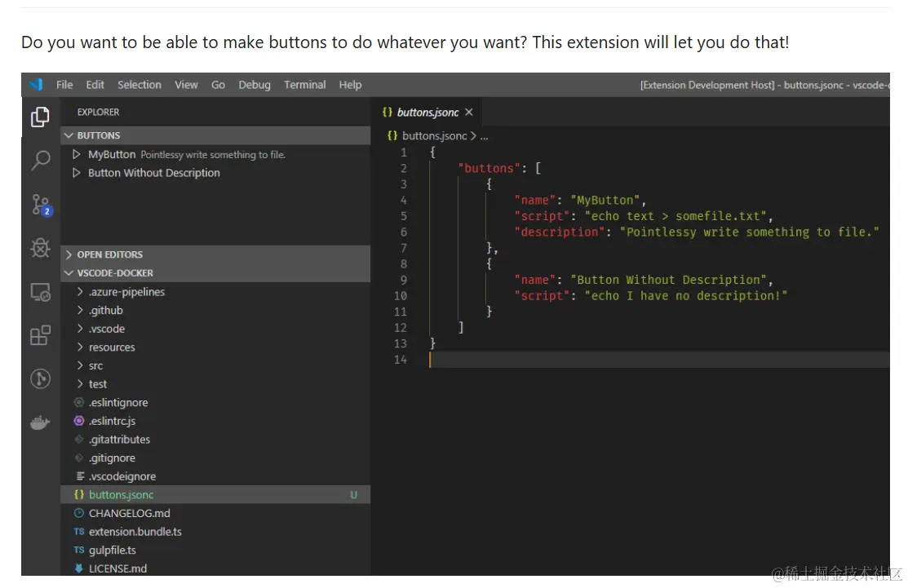Open the Extensions view icon
Viewport: 908px width, 588px height.
point(40,335)
